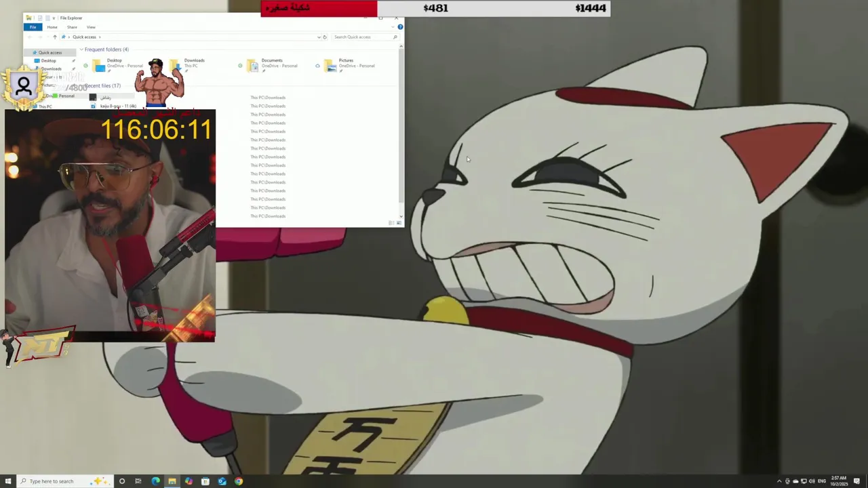Open the Windows Start menu
This screenshot has height=488, width=868.
pos(8,481)
